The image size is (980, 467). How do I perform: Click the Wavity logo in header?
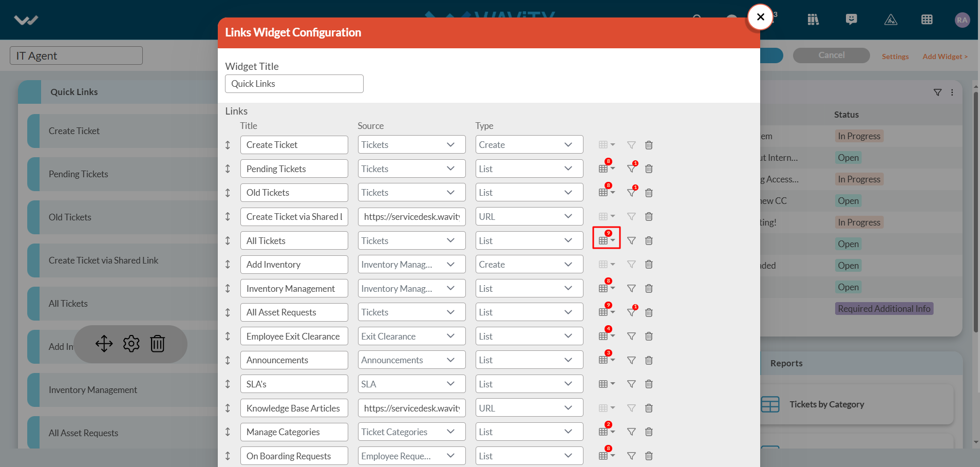[x=26, y=20]
